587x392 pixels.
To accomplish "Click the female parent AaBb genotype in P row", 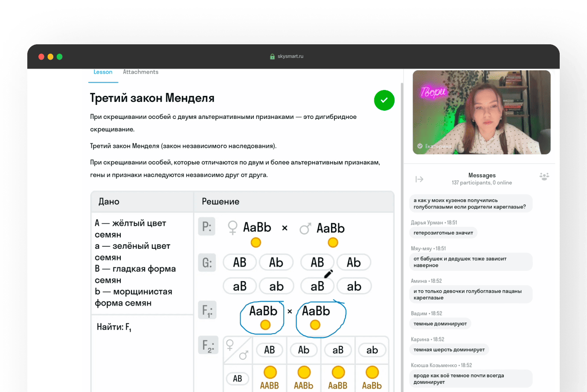I will (257, 228).
